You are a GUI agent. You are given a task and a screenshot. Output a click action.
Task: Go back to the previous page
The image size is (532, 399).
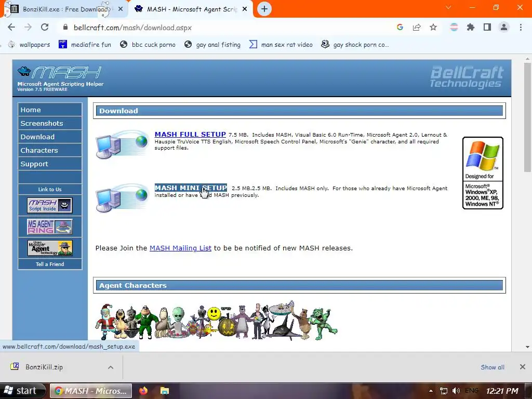(x=11, y=28)
